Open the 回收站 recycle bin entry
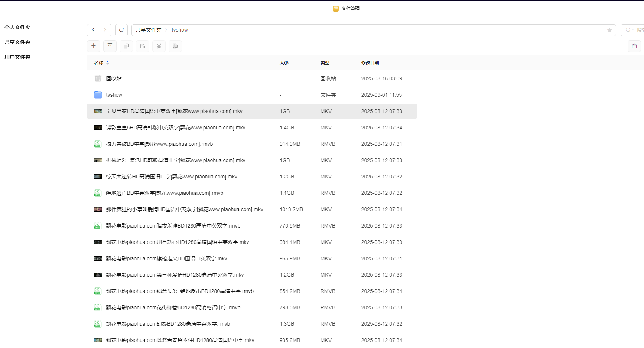The image size is (644, 348). click(x=114, y=78)
